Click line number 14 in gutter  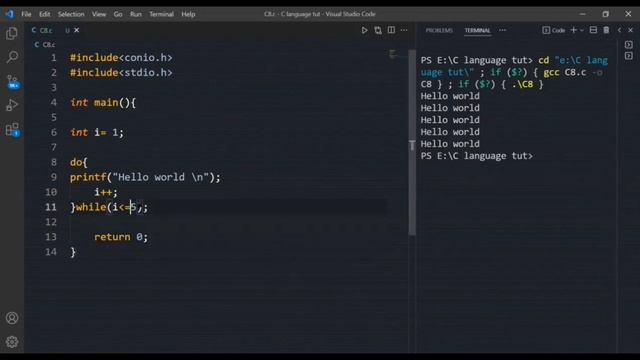[x=51, y=252]
